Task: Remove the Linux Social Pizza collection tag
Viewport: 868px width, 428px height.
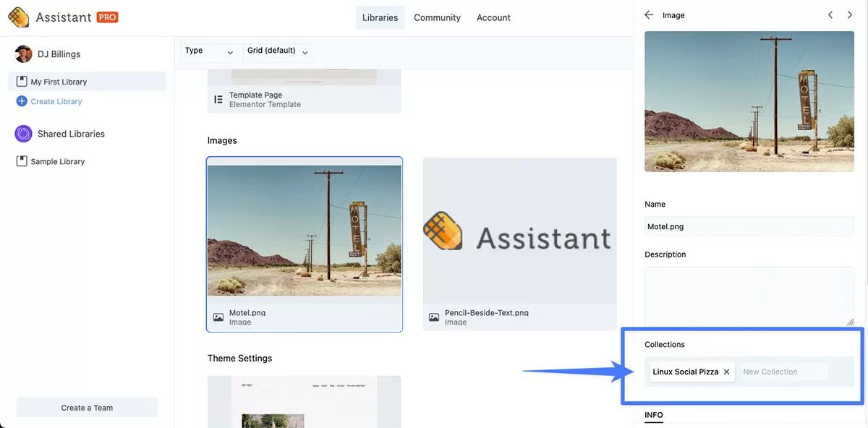Action: pyautogui.click(x=726, y=372)
